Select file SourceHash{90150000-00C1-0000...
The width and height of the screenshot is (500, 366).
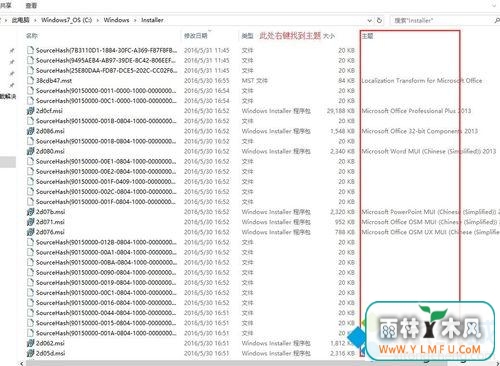pyautogui.click(x=106, y=101)
